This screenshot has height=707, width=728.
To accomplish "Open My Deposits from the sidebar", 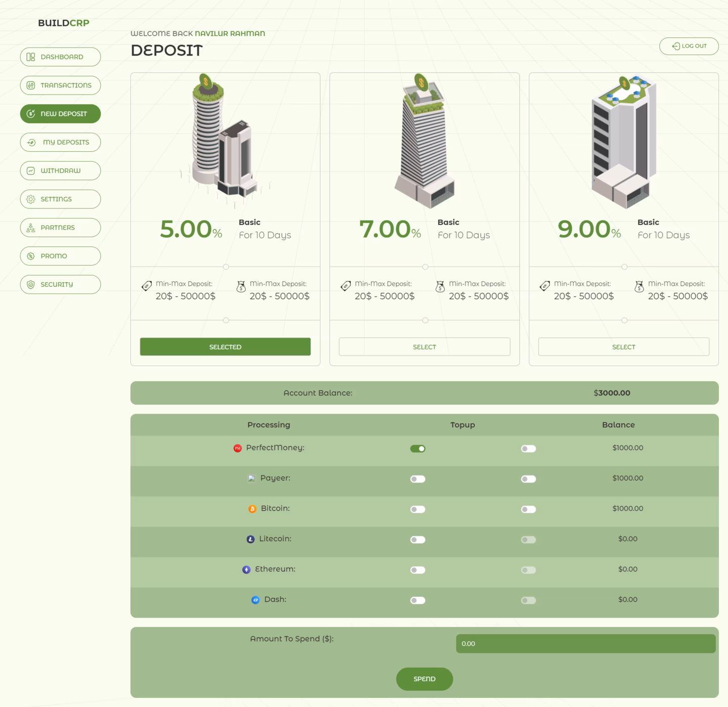I will [61, 142].
